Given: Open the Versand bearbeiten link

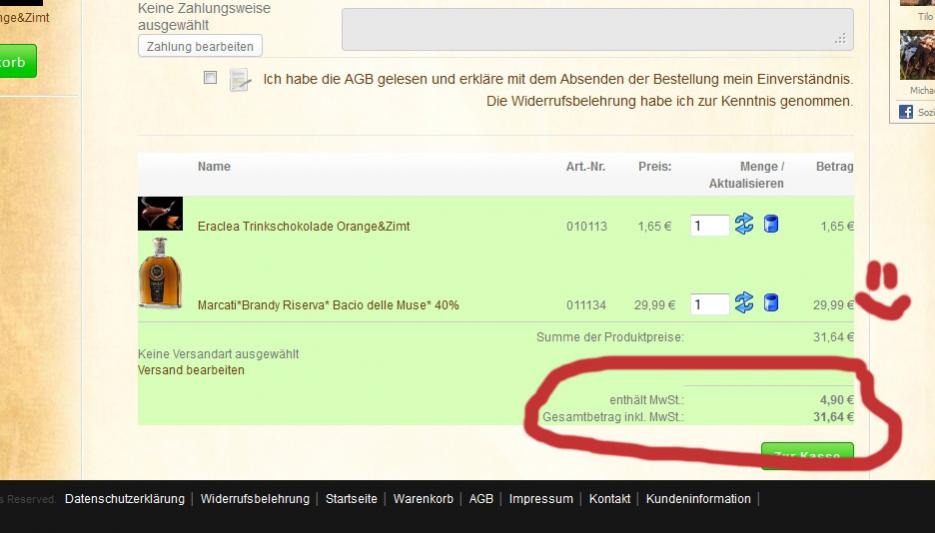Looking at the screenshot, I should [190, 370].
